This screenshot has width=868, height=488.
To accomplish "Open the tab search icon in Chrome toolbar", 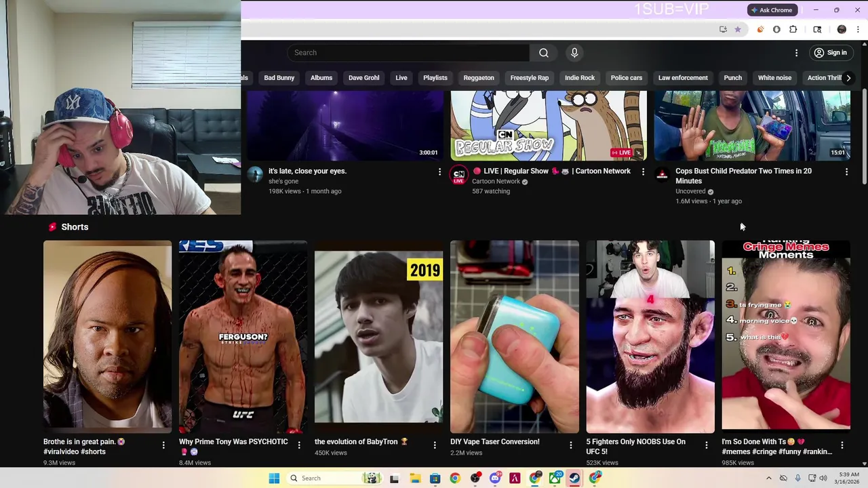I will click(x=817, y=29).
